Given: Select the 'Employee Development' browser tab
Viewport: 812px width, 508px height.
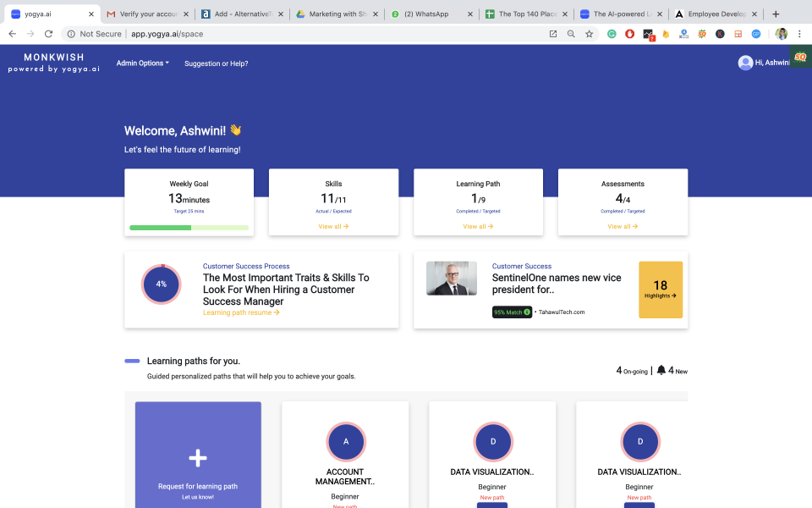Looking at the screenshot, I should (716, 14).
